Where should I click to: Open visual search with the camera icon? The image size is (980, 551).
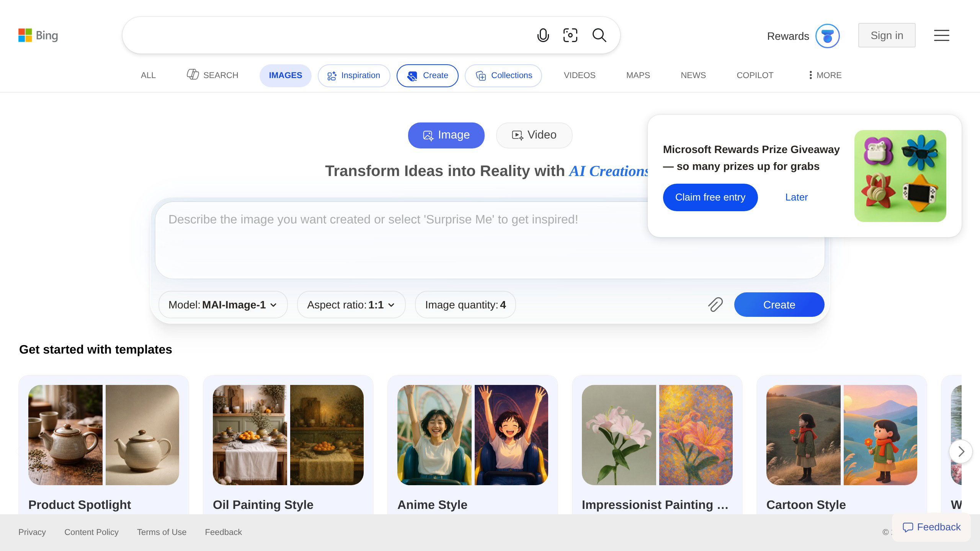pos(570,35)
